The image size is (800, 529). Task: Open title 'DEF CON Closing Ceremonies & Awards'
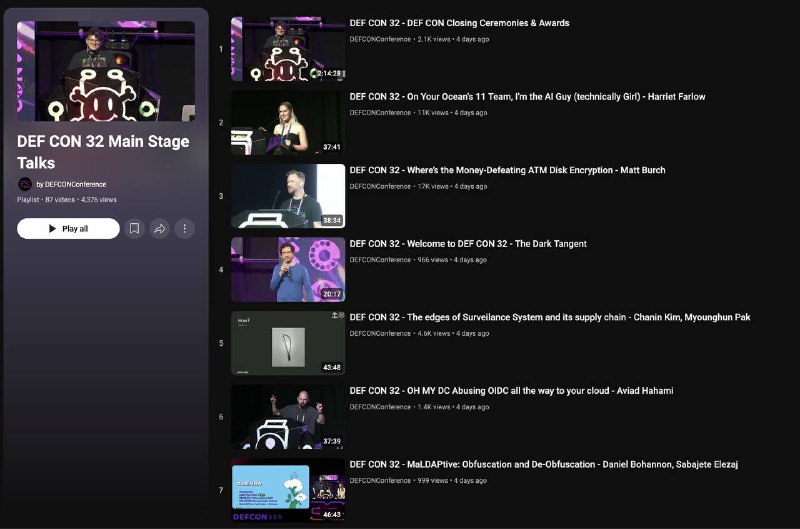click(459, 23)
